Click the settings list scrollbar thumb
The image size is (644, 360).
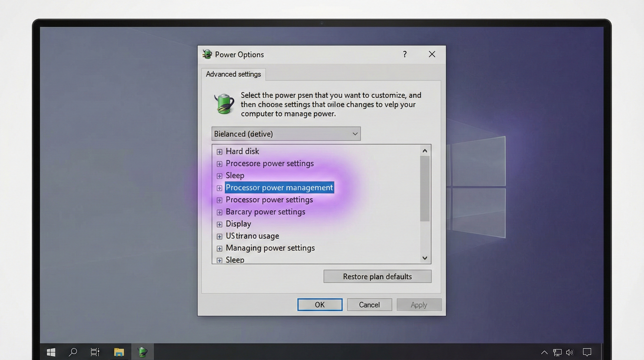pos(424,188)
